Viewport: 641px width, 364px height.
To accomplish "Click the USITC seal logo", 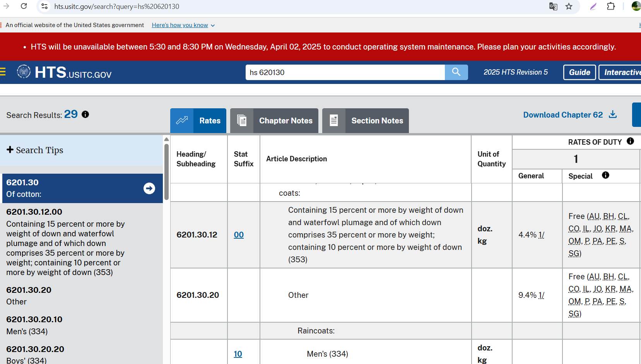I will [24, 72].
